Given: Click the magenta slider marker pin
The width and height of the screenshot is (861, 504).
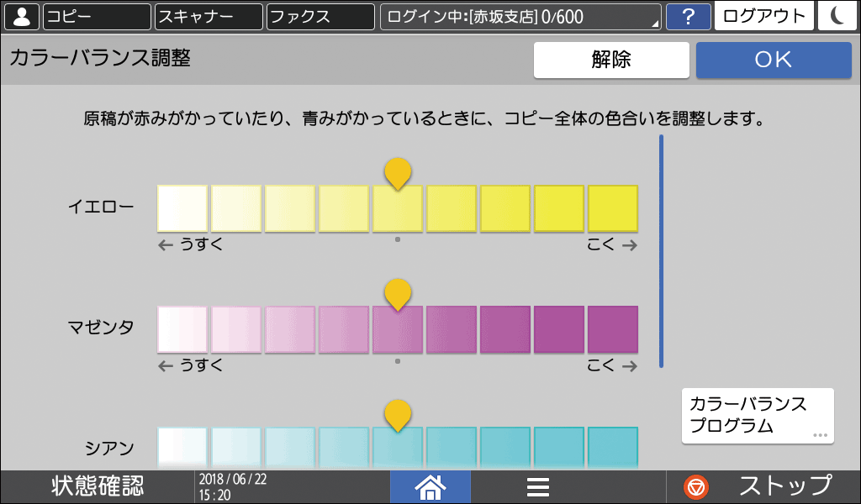Looking at the screenshot, I should [396, 290].
